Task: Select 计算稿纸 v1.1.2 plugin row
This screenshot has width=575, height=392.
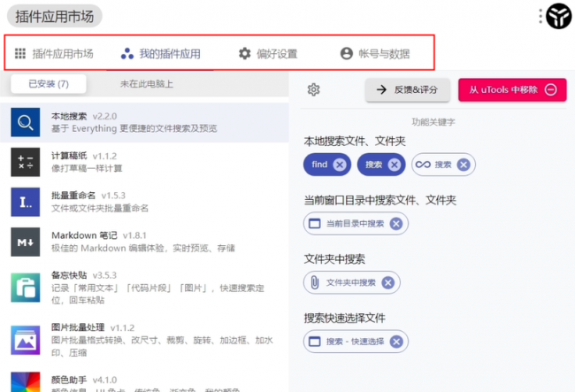Action: pyautogui.click(x=144, y=162)
